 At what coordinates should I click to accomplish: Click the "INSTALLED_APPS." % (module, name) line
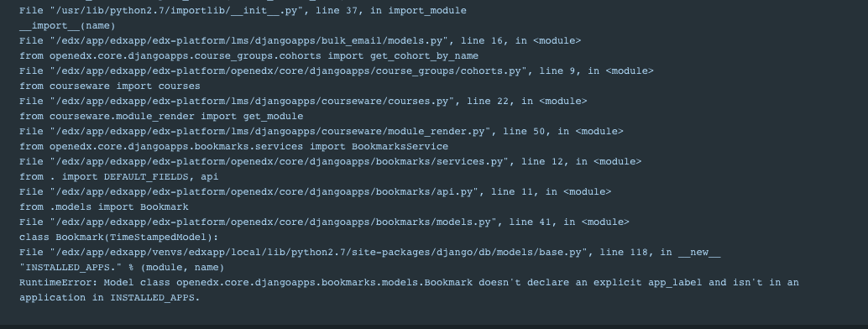click(122, 267)
